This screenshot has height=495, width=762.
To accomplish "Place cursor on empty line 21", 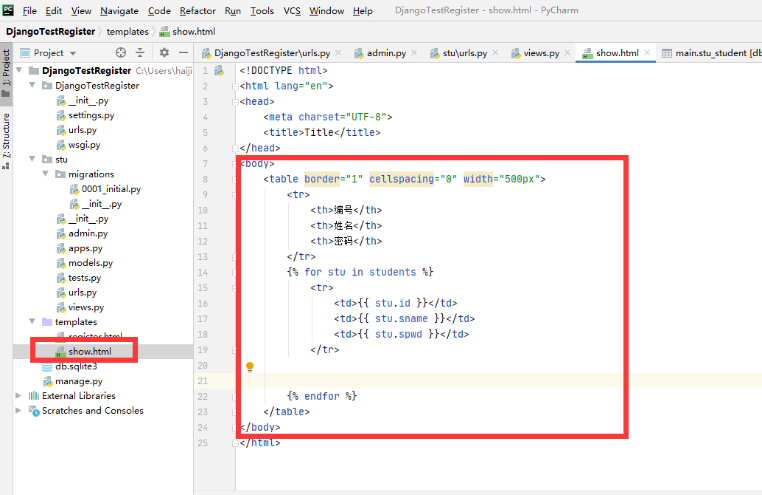I will tap(498, 381).
